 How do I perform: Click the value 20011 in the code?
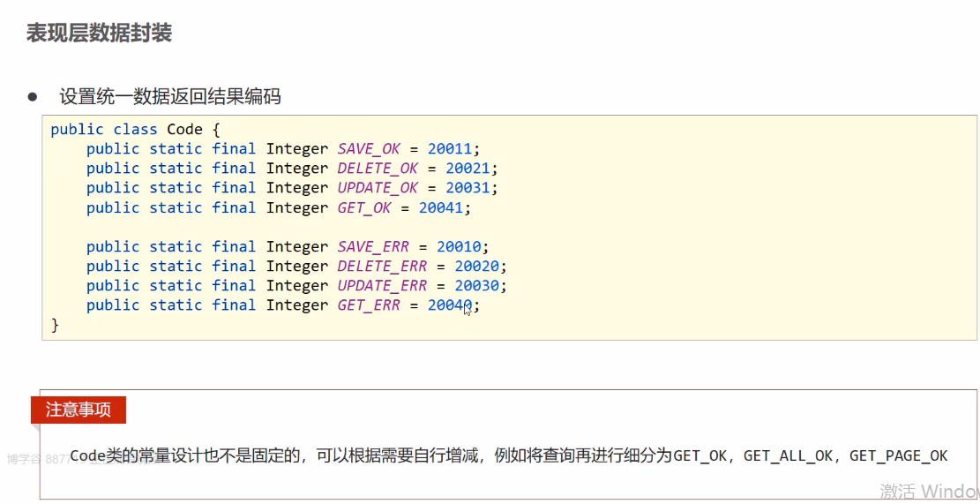(450, 149)
